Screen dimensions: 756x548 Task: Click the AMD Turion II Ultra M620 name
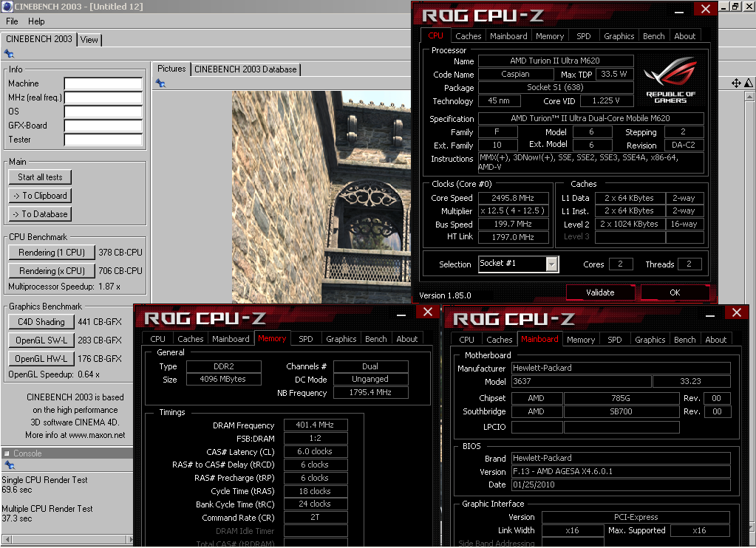click(555, 61)
